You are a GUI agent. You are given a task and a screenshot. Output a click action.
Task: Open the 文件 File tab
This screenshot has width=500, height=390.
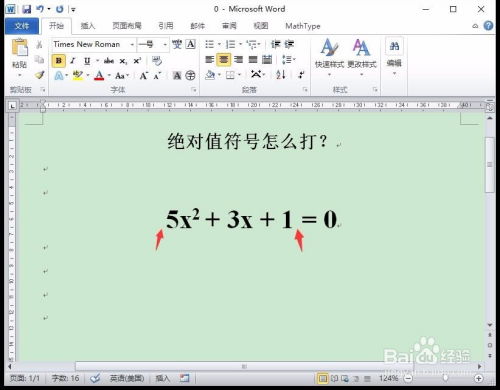[22, 26]
